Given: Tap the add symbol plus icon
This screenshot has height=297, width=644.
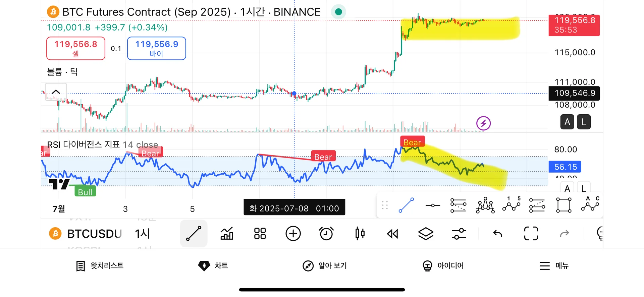Looking at the screenshot, I should coord(293,234).
